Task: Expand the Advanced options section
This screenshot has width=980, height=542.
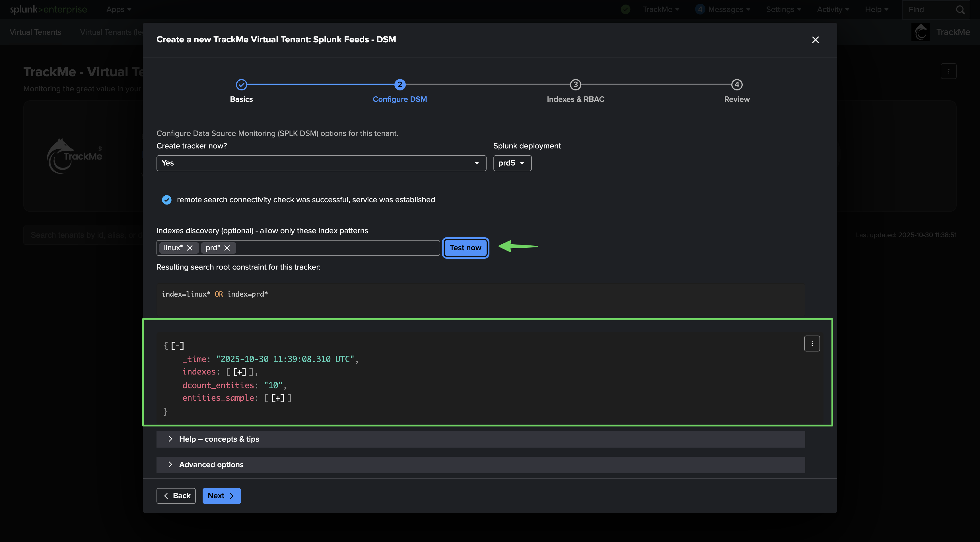Action: pyautogui.click(x=211, y=464)
